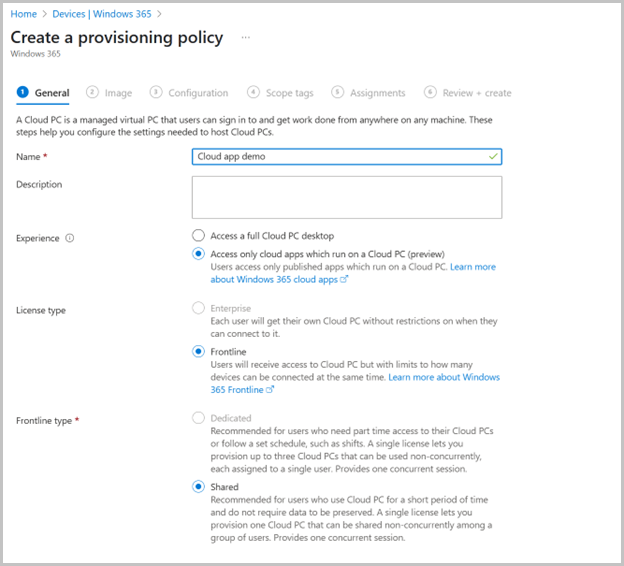Click the ellipsis more options icon
Screen dimensions: 624x566
click(x=246, y=38)
